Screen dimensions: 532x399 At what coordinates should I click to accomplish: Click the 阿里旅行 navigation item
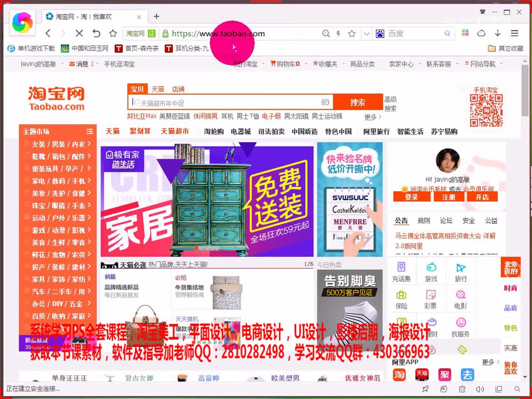[376, 132]
